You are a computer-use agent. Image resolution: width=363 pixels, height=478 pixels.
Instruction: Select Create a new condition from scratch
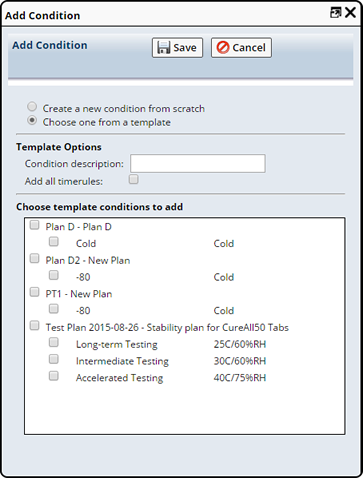32,107
